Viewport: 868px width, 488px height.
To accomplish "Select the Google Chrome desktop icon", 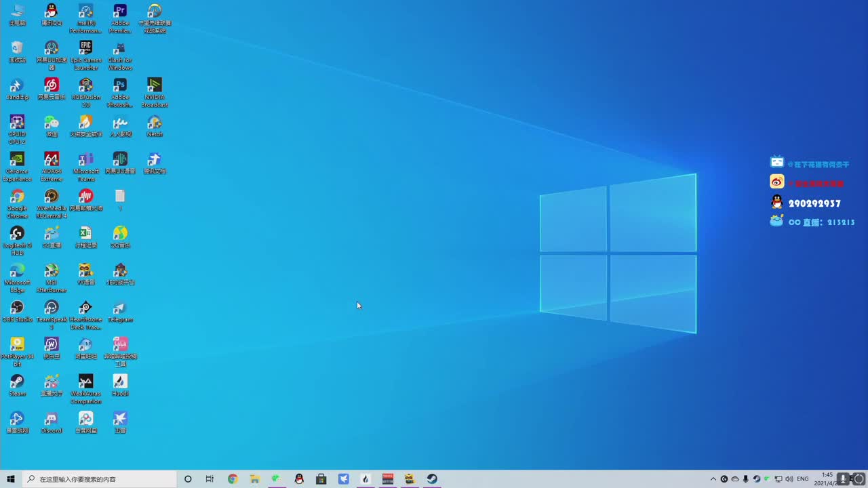I will [x=17, y=204].
